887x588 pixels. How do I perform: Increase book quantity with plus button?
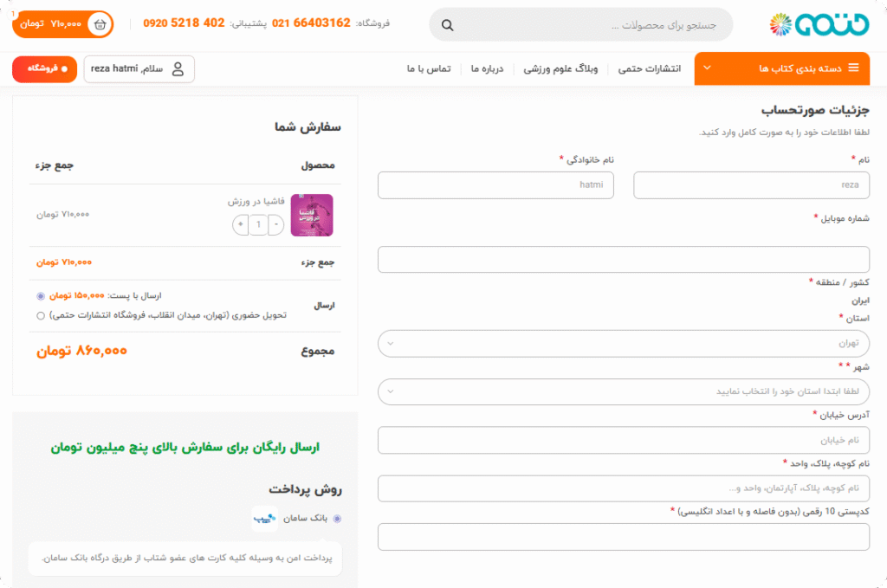click(x=241, y=224)
